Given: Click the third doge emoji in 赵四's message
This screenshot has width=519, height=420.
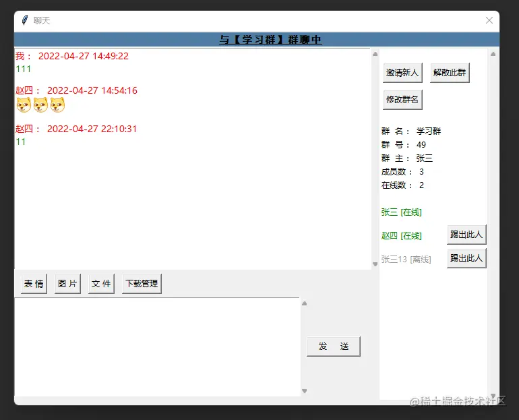Looking at the screenshot, I should 57,105.
